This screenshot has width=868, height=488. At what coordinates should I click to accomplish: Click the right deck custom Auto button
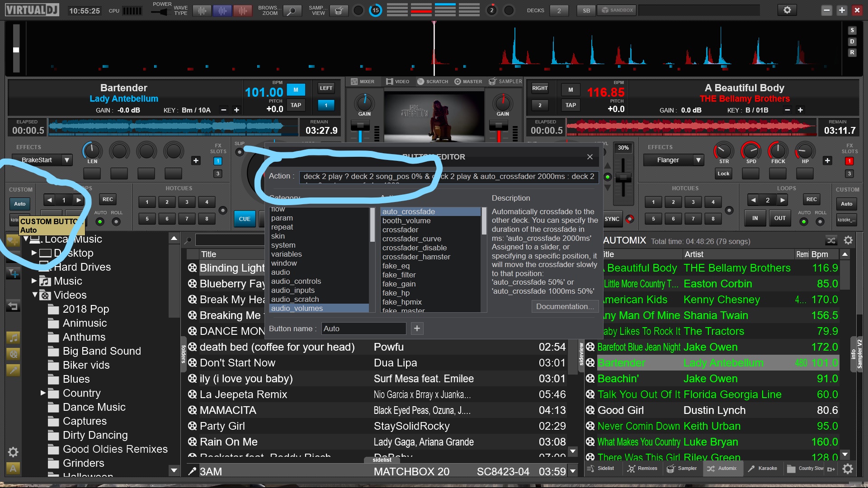click(847, 204)
